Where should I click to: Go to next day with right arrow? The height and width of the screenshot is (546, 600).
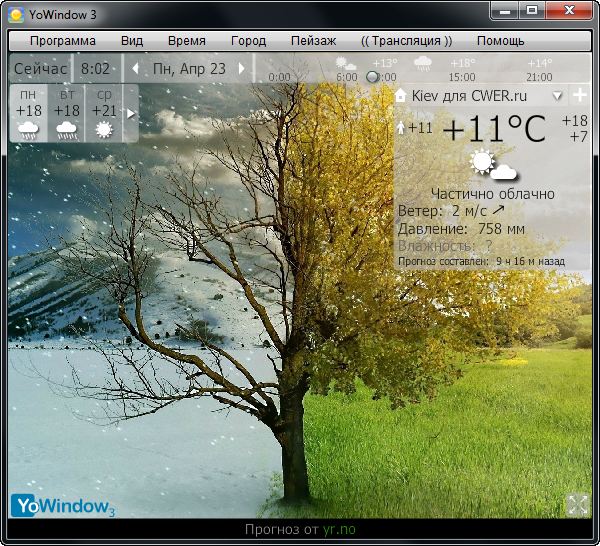pos(242,69)
